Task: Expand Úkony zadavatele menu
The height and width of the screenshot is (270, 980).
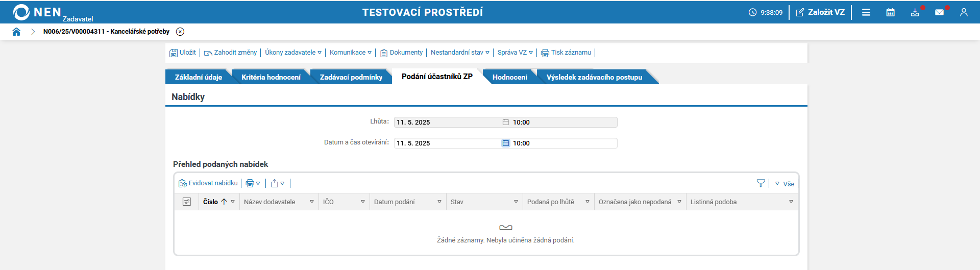Action: coord(293,53)
